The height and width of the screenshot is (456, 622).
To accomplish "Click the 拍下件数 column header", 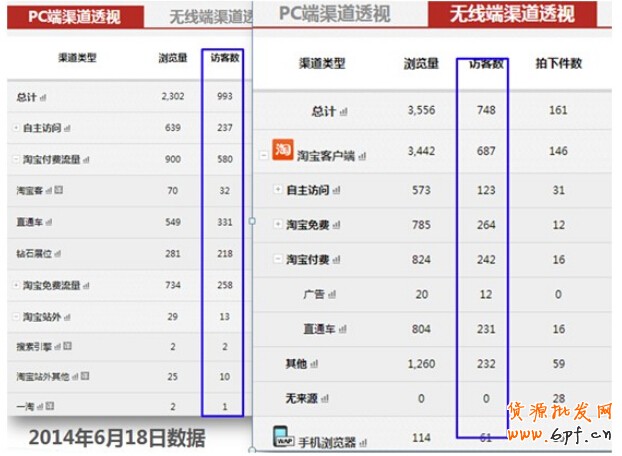I will (x=558, y=64).
